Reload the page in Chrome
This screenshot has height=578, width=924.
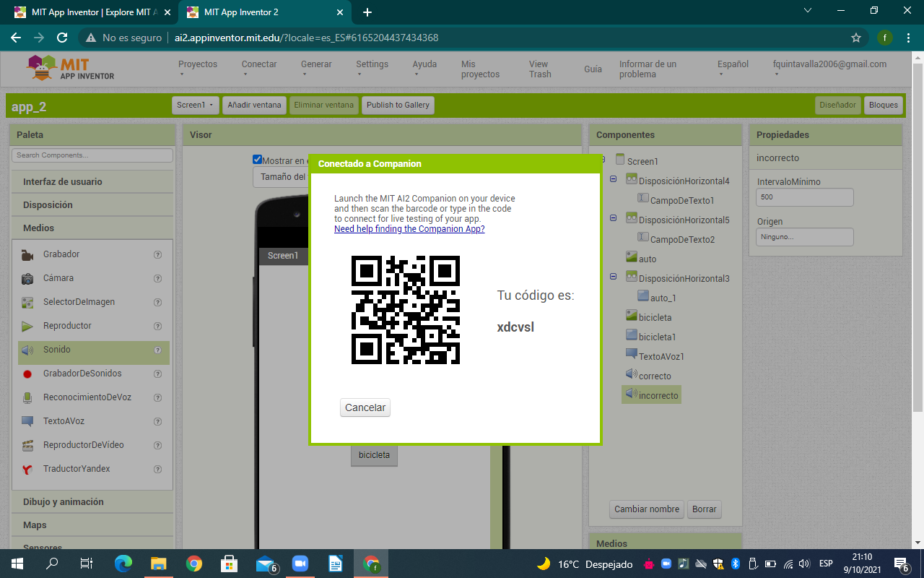(x=62, y=38)
